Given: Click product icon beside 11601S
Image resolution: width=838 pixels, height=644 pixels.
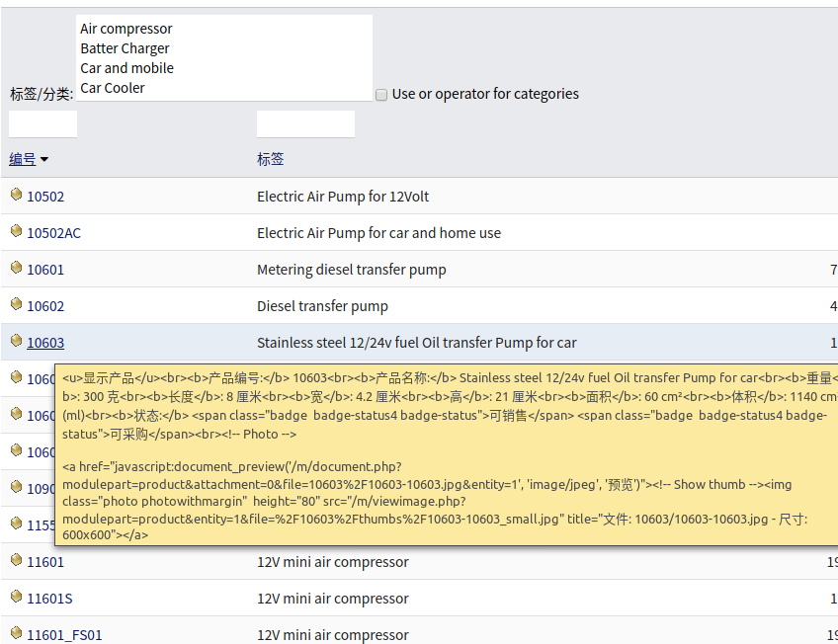Looking at the screenshot, I should (x=17, y=596).
